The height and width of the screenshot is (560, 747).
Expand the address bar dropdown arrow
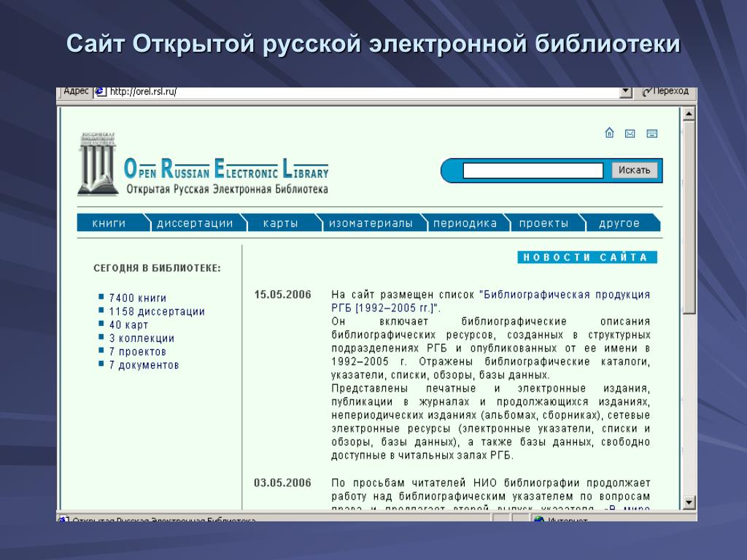(x=626, y=91)
